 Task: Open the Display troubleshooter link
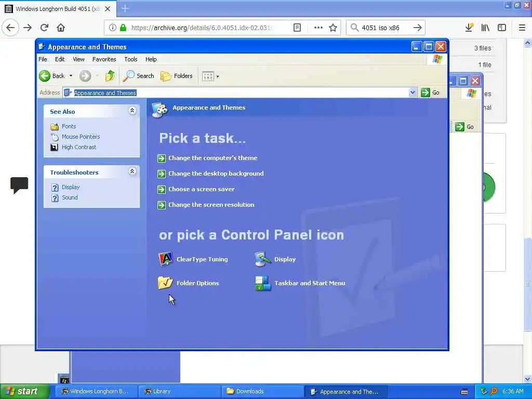71,187
